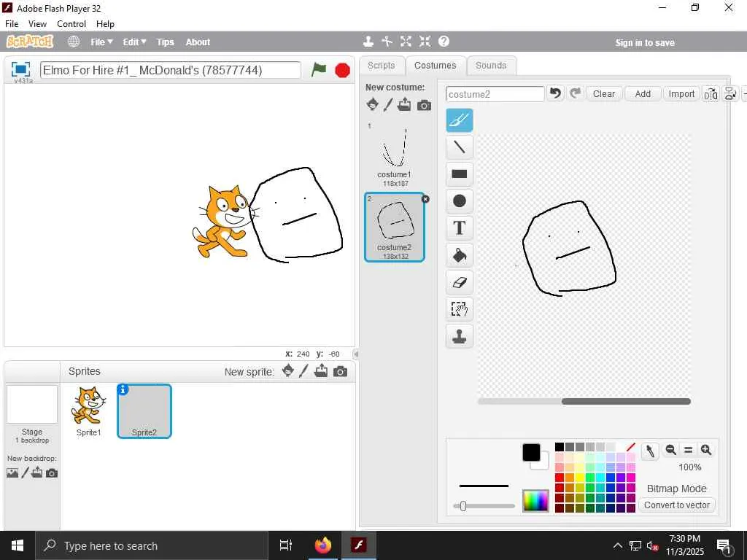Screen dimensions: 747x560
Task: Select the Text tool
Action: (x=460, y=228)
